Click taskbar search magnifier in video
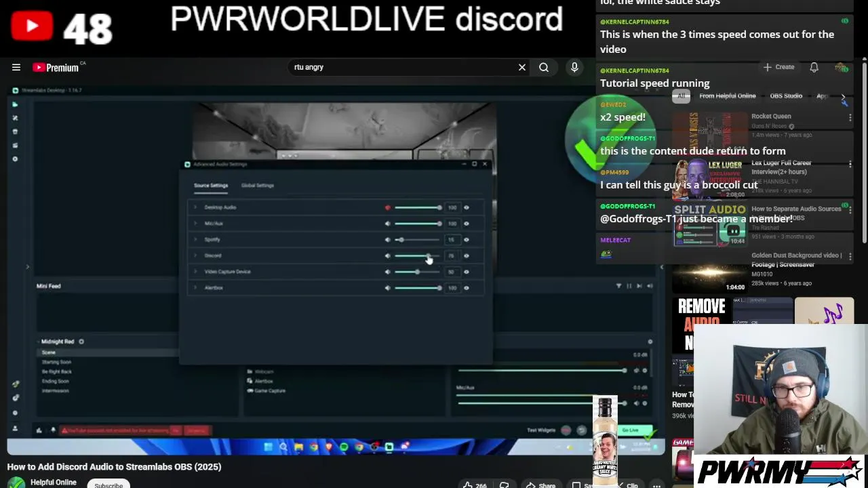 pyautogui.click(x=283, y=447)
